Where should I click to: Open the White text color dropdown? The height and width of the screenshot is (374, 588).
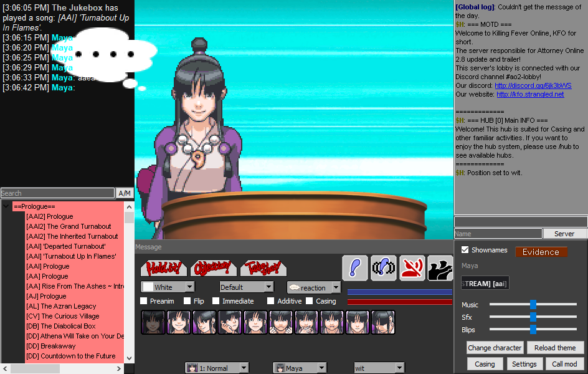(168, 287)
